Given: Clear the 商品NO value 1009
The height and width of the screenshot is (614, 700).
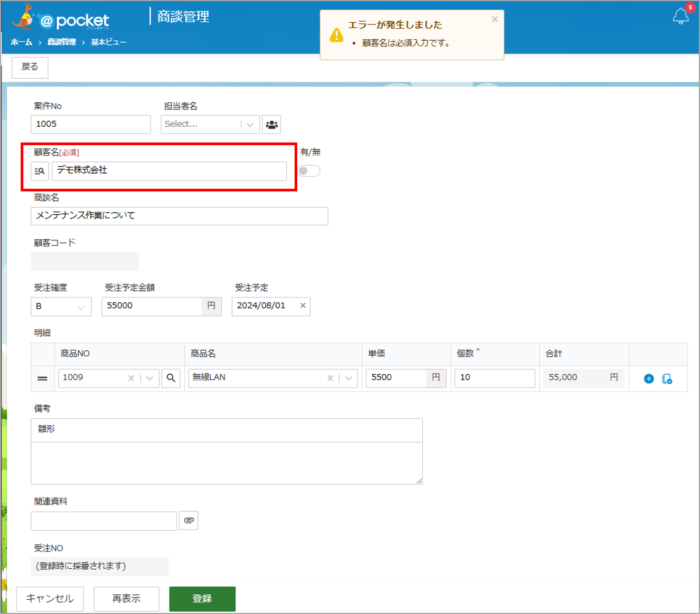Looking at the screenshot, I should [x=131, y=378].
